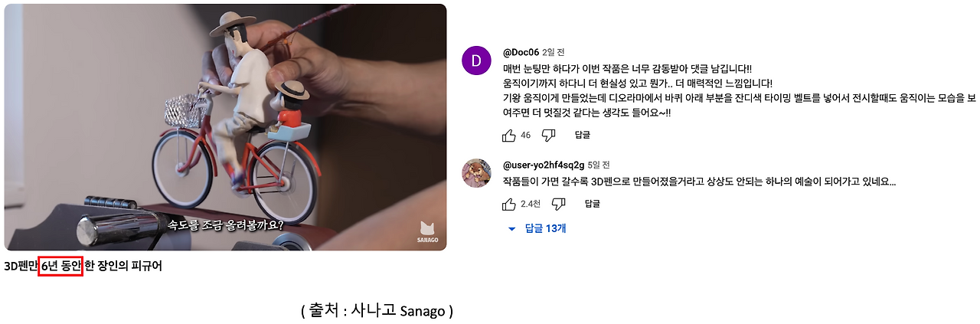Reply to @Doc06 with 답글 button
Viewport: 980px width, 324px height.
tap(582, 135)
